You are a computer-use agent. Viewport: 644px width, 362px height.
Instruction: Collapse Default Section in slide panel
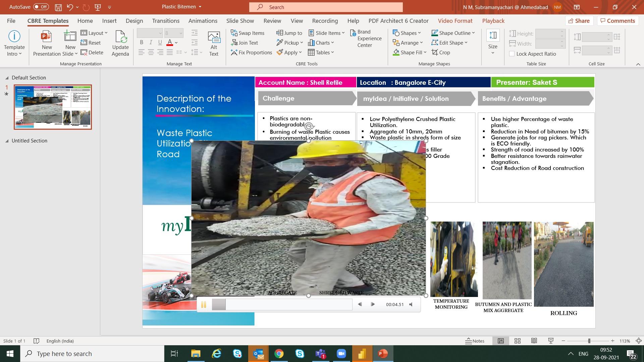[7, 78]
